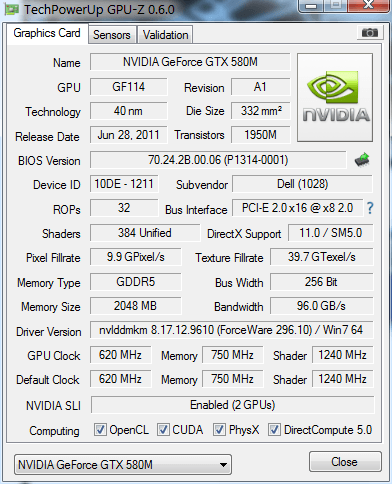Click the Close button
Image resolution: width=392 pixels, height=484 pixels.
pyautogui.click(x=345, y=462)
